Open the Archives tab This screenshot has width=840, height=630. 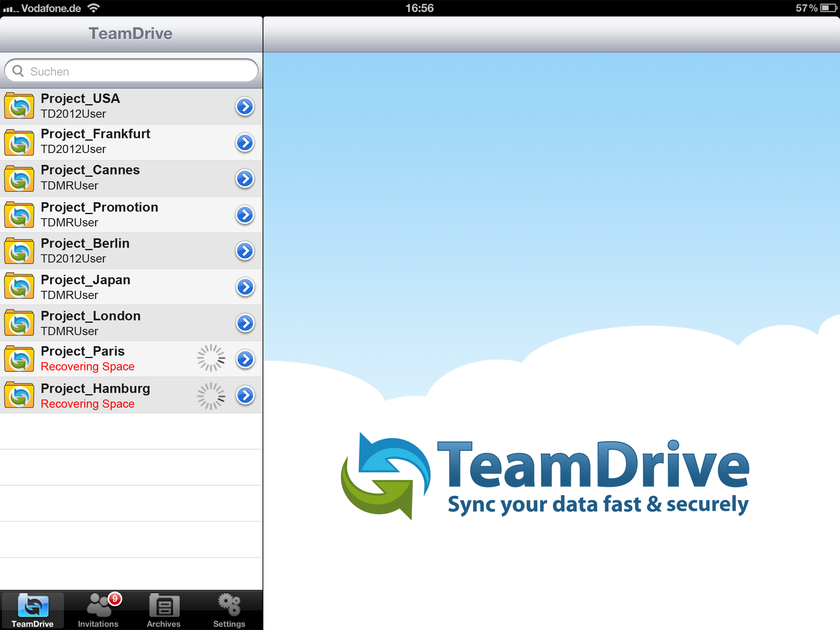164,610
